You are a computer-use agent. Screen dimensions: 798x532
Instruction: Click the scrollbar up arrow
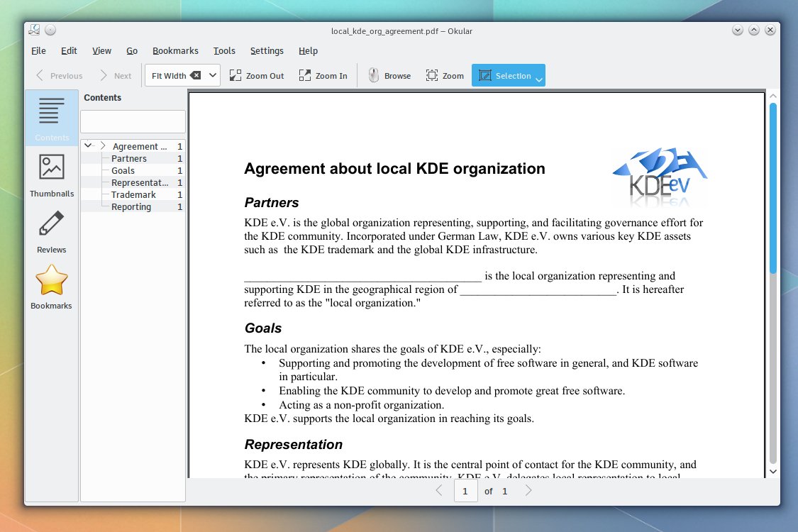pos(773,96)
